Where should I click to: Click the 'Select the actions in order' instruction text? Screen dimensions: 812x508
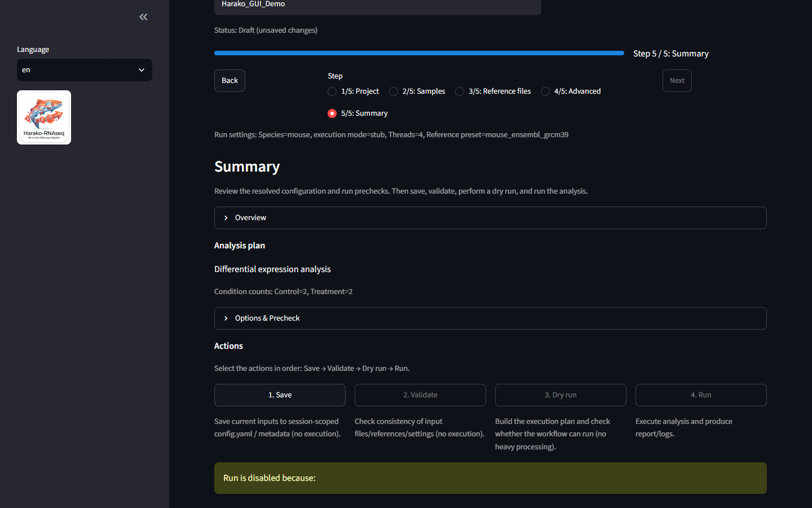[x=312, y=369]
